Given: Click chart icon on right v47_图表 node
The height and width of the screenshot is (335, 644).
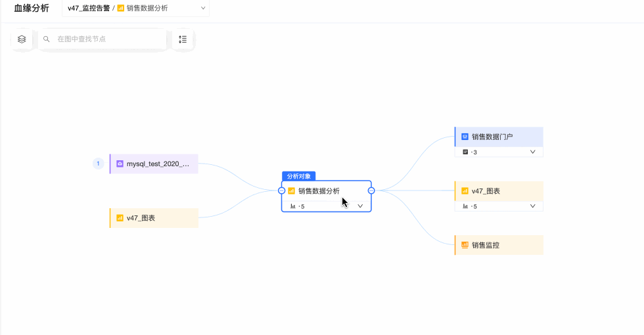Looking at the screenshot, I should click(x=465, y=191).
